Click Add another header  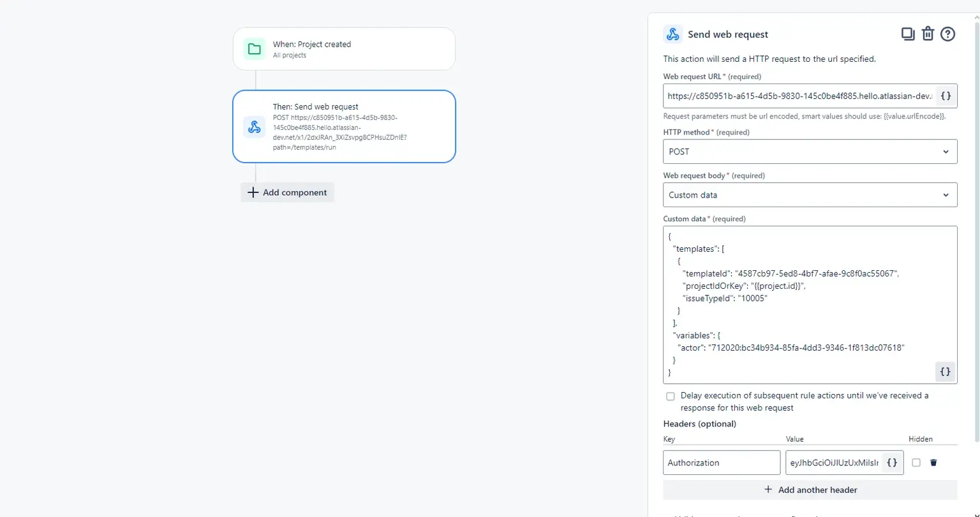(810, 490)
